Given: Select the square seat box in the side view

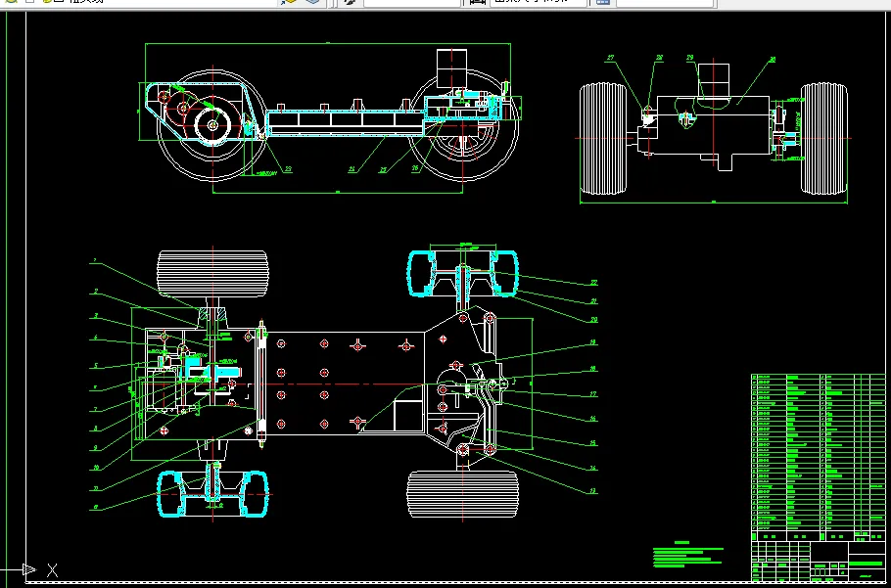Looking at the screenshot, I should click(451, 68).
